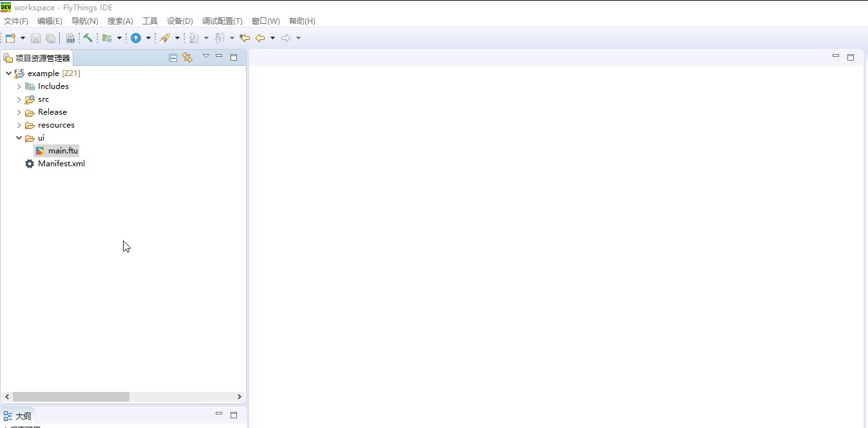Collapse the ui folder node
The image size is (868, 428).
coord(19,138)
